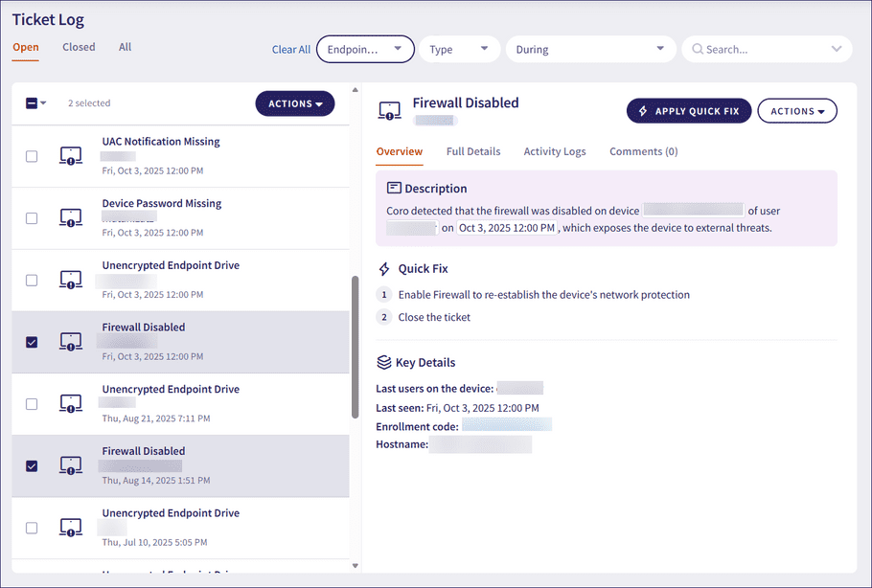The width and height of the screenshot is (872, 588).
Task: Toggle the select-all checkbox above the ticket list
Action: click(30, 102)
